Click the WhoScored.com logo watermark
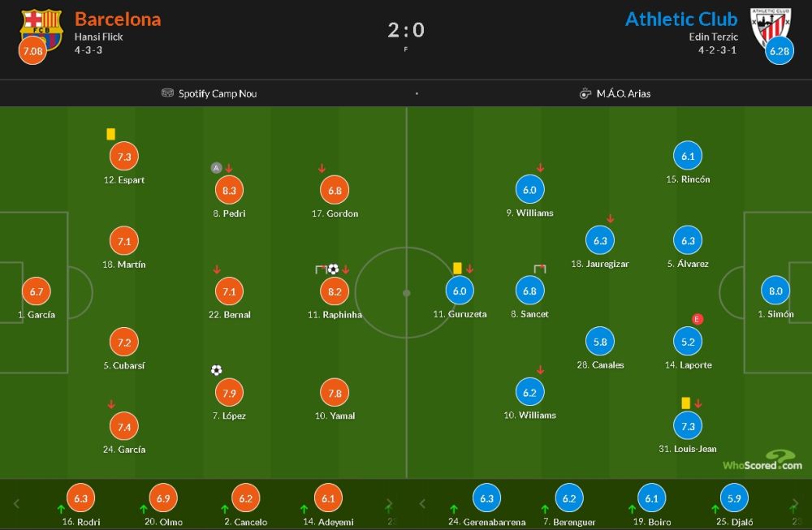This screenshot has height=530, width=812. click(762, 460)
